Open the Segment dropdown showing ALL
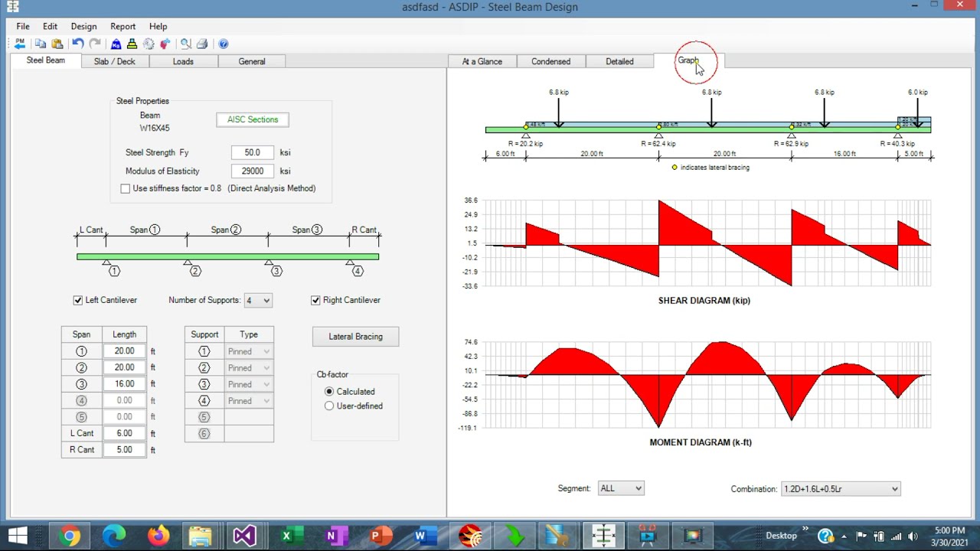The height and width of the screenshot is (551, 980). coord(621,488)
